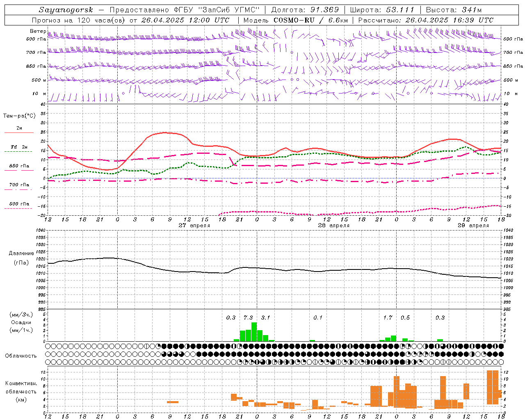Viewport: 525px width, 420px height.
Task: Click the tallest green precipitation bar
Action: tap(254, 332)
